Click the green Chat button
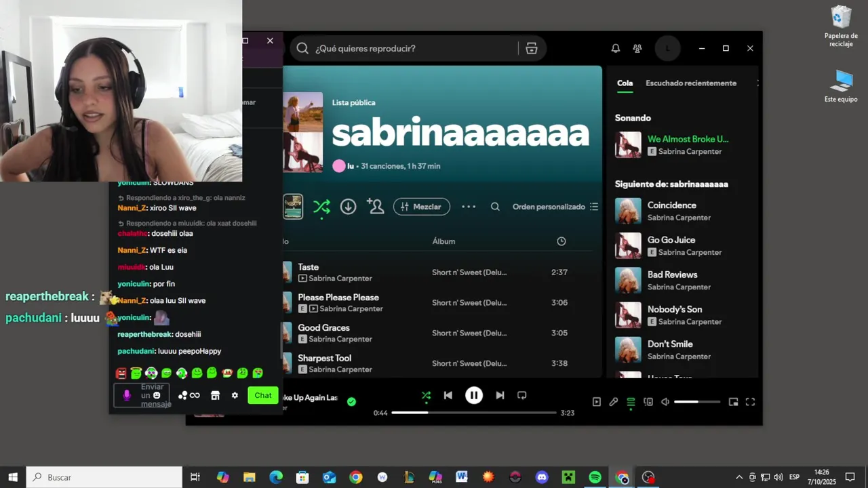Image resolution: width=868 pixels, height=488 pixels. (263, 395)
